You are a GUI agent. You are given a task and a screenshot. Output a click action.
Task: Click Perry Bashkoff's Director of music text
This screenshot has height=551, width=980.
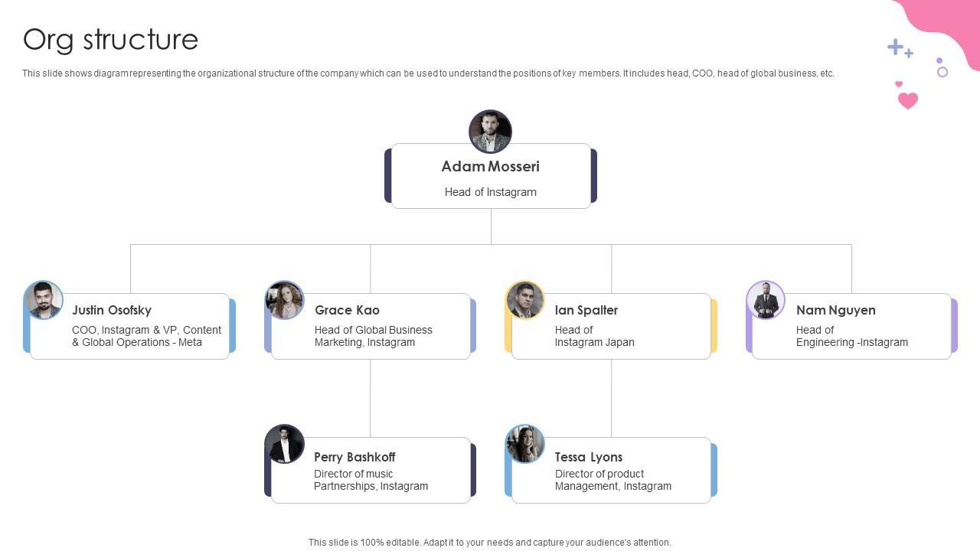[371, 480]
